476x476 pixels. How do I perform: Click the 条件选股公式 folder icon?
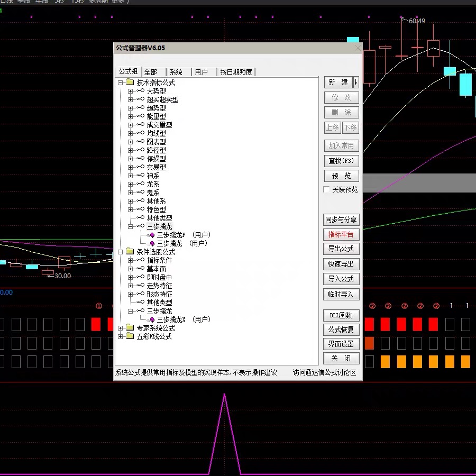point(130,252)
